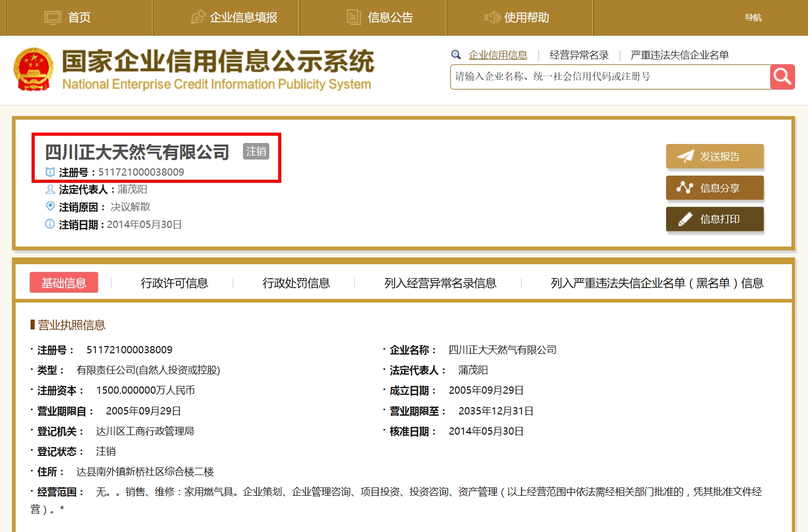This screenshot has width=808, height=532.
Task: Click the red search magnifier button
Action: pos(782,77)
